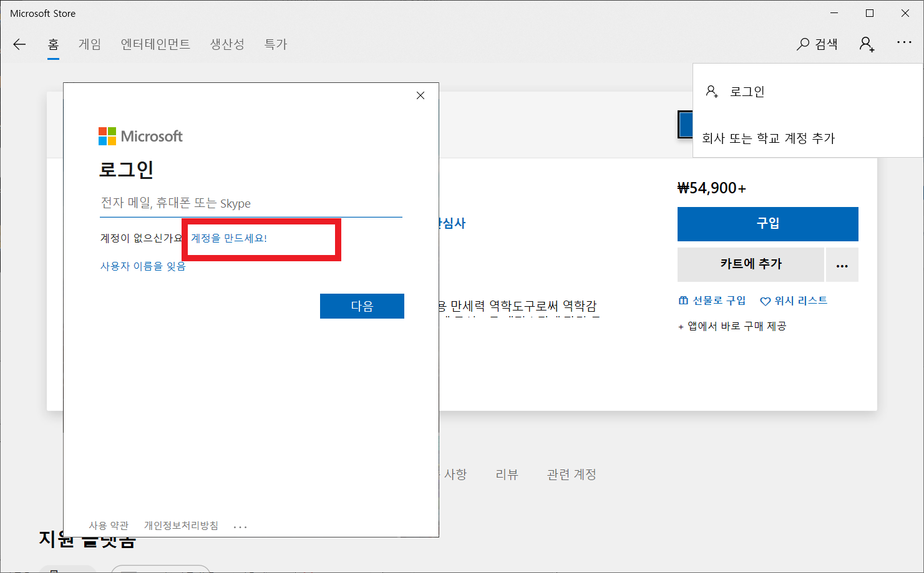Choose 로그인 in the account dropdown
This screenshot has height=573, width=924.
point(808,92)
